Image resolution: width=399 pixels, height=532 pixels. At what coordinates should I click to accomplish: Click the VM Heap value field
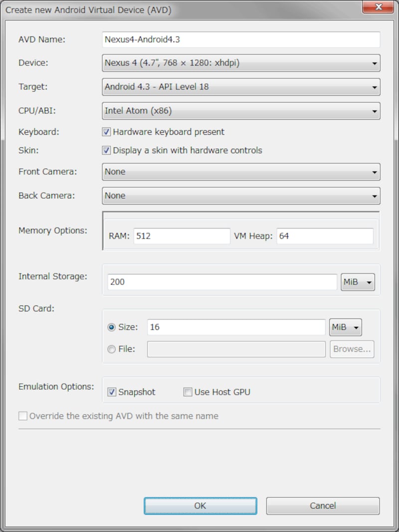pyautogui.click(x=325, y=236)
